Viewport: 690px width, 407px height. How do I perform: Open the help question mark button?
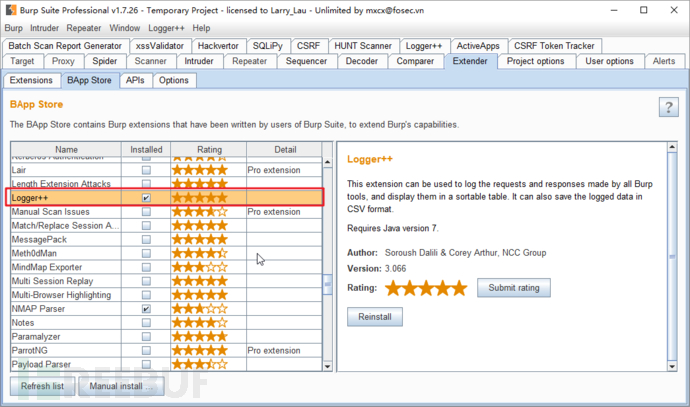(x=668, y=107)
